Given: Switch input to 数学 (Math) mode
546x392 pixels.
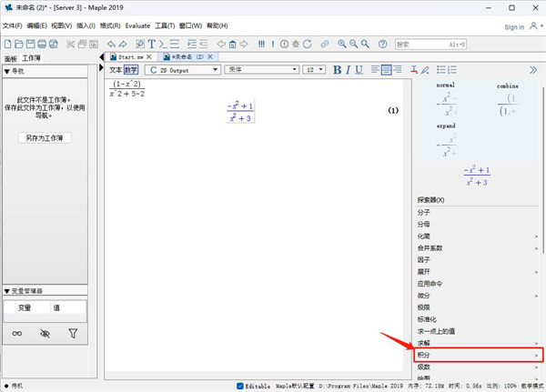Looking at the screenshot, I should point(131,69).
